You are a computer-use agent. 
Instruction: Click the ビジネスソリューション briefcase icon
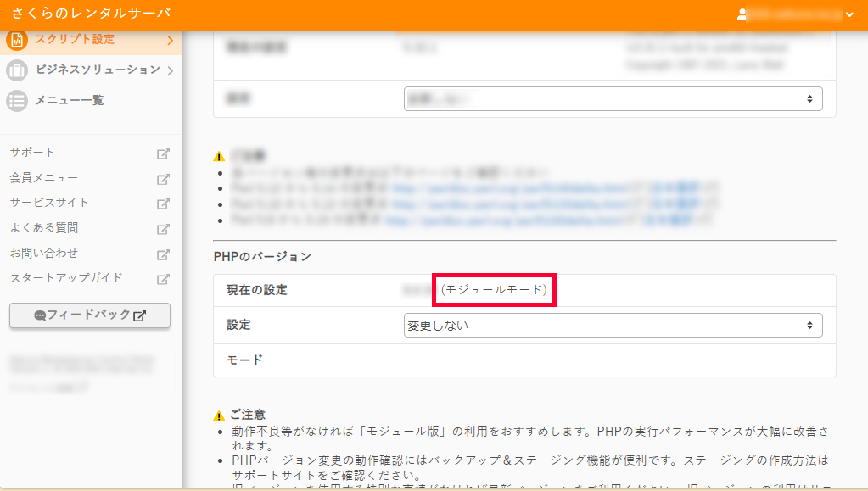17,70
